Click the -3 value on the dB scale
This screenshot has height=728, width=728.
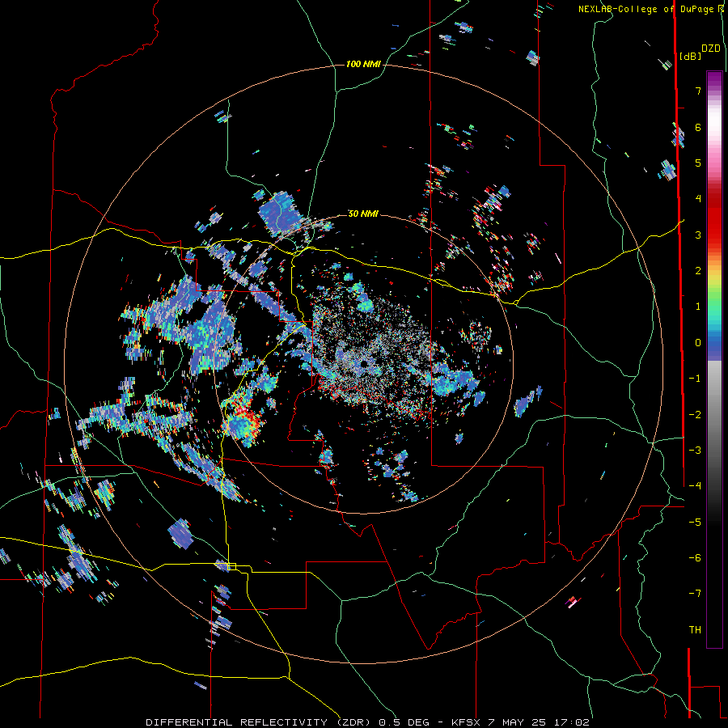pyautogui.click(x=695, y=451)
